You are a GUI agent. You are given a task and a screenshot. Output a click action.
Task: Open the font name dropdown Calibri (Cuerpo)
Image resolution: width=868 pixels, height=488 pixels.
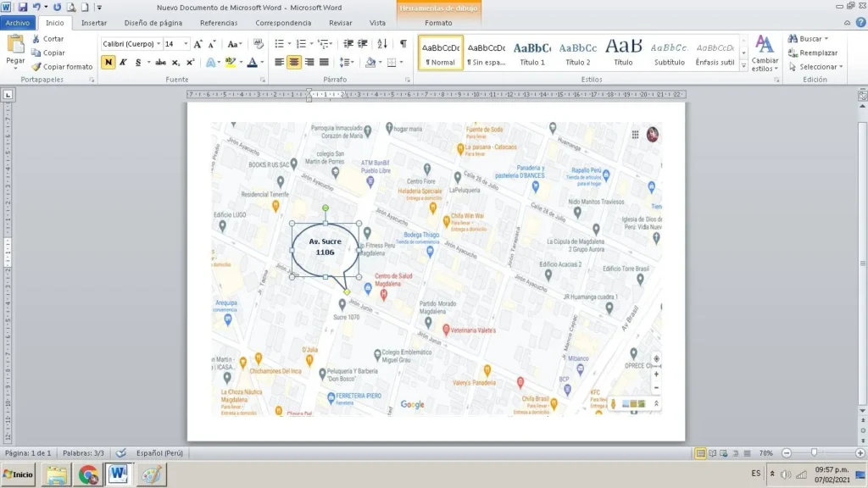coord(159,44)
